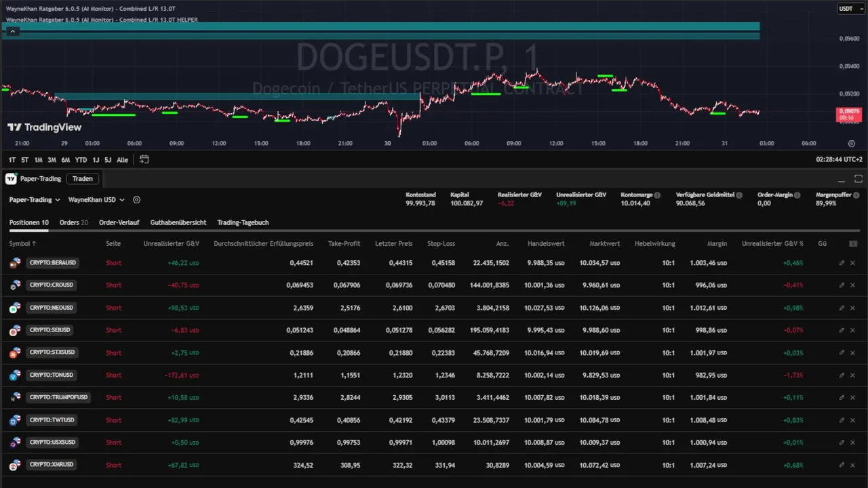Sort the table by the Symbol column
868x488 pixels.
[22, 243]
